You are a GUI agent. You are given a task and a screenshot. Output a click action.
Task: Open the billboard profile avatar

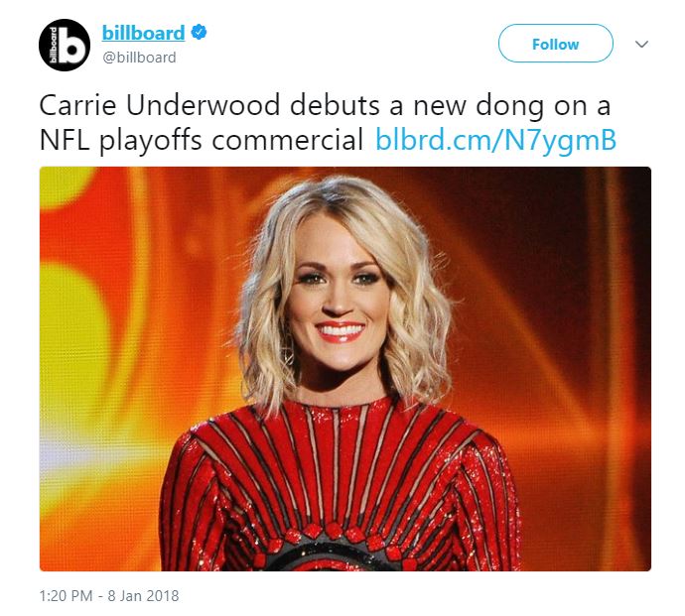(65, 45)
